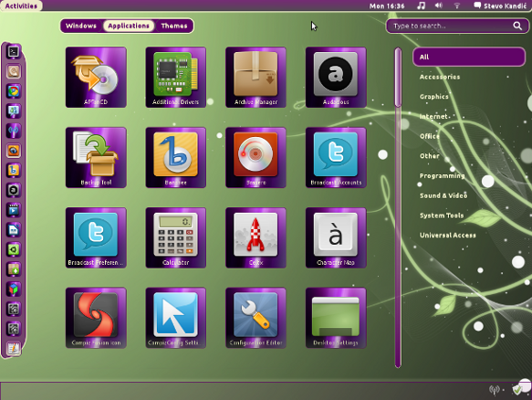Filter apps by Graphics category

[434, 97]
